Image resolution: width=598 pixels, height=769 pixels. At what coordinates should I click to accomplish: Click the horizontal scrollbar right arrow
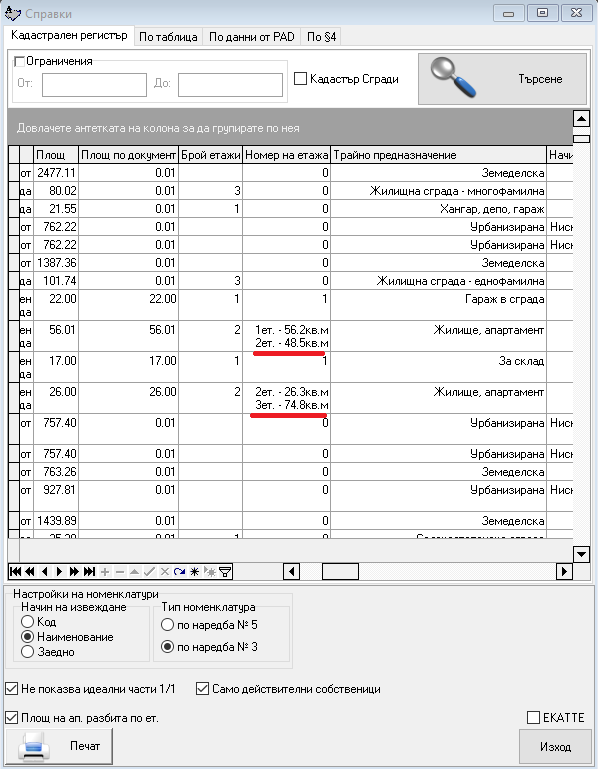(564, 571)
